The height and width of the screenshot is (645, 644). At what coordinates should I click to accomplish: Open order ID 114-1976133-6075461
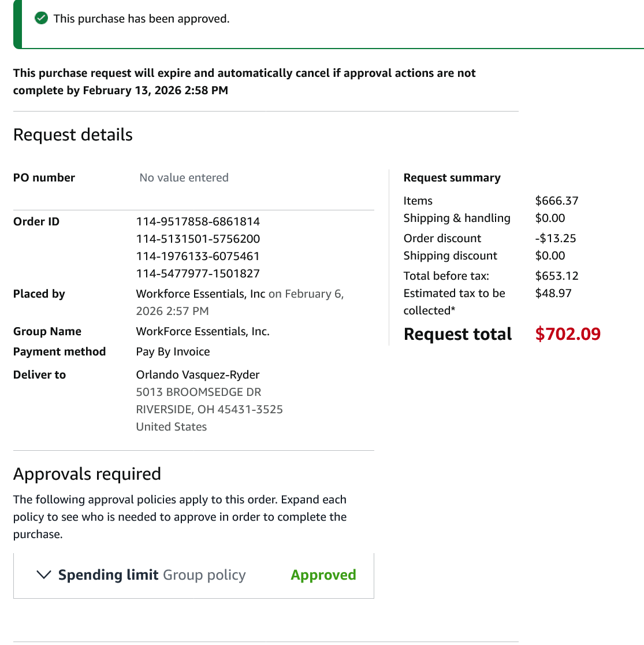pyautogui.click(x=198, y=256)
